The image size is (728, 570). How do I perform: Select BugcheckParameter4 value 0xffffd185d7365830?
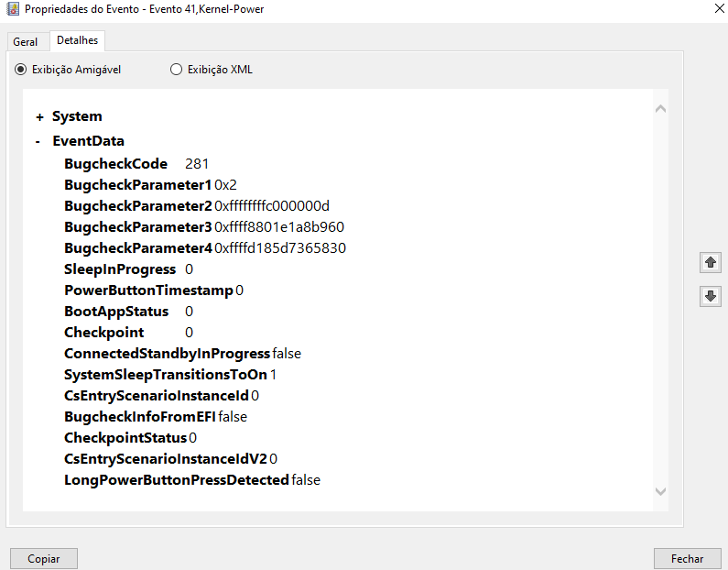coord(280,248)
